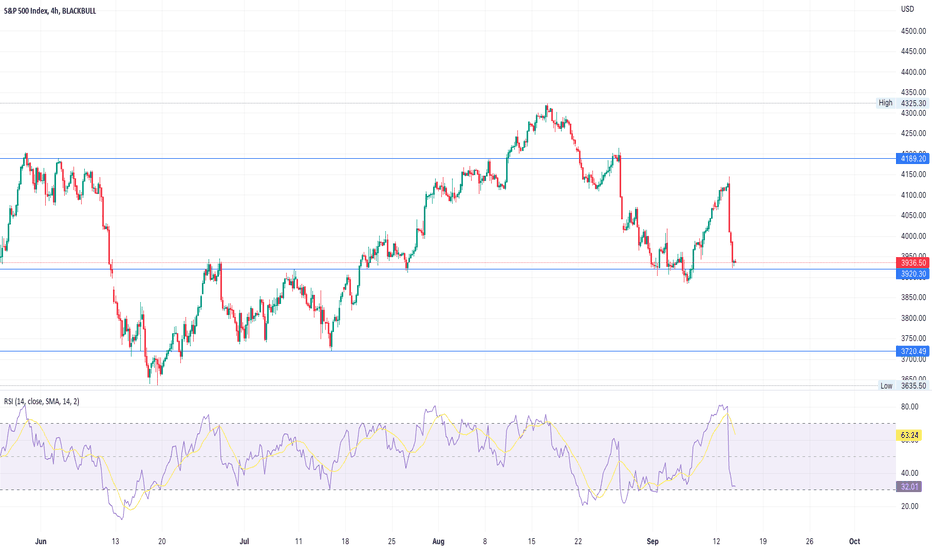Click the 4000.00 price axis label
This screenshot has width=932, height=550.
914,236
